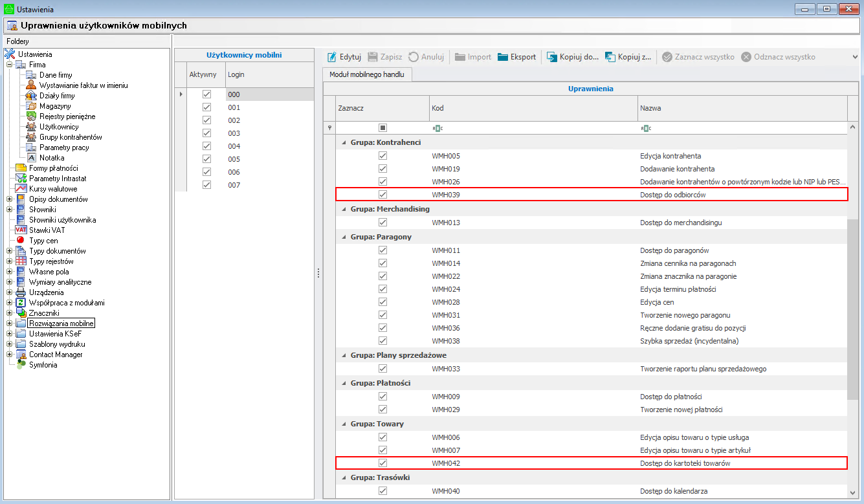Open Parametry Intrastat node
The width and height of the screenshot is (864, 504).
(x=58, y=179)
